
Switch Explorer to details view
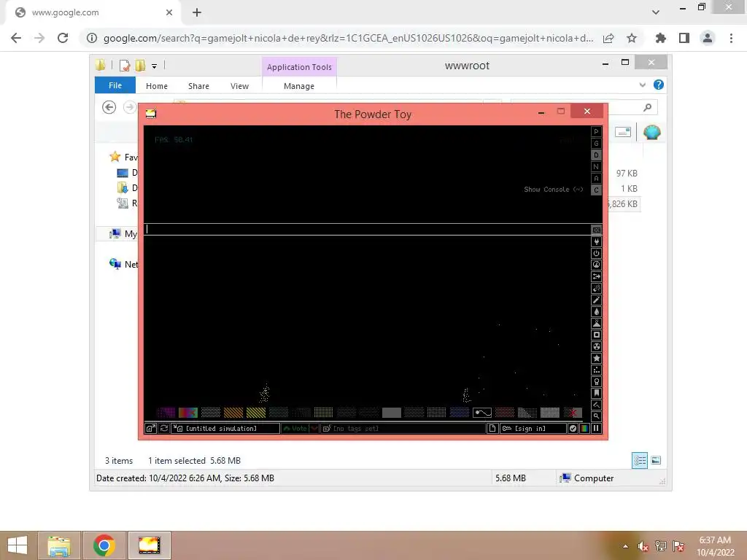click(x=640, y=460)
